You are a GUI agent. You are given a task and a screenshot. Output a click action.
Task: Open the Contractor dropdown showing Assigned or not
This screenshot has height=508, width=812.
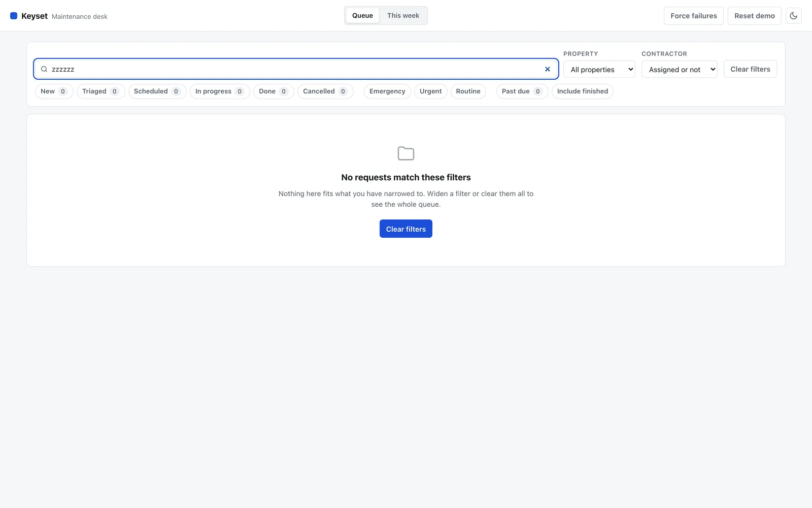680,70
